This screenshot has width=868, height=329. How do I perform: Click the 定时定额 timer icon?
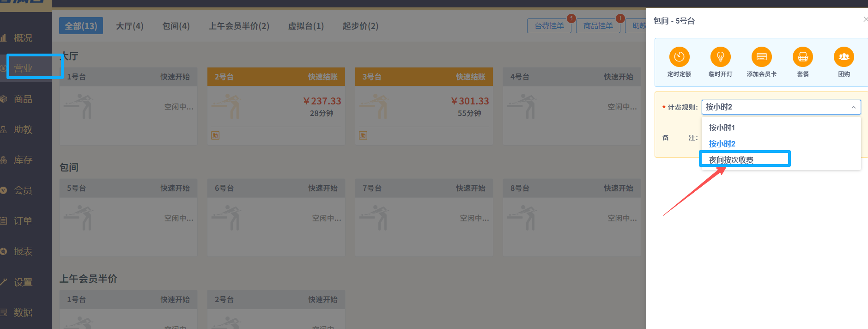click(679, 57)
